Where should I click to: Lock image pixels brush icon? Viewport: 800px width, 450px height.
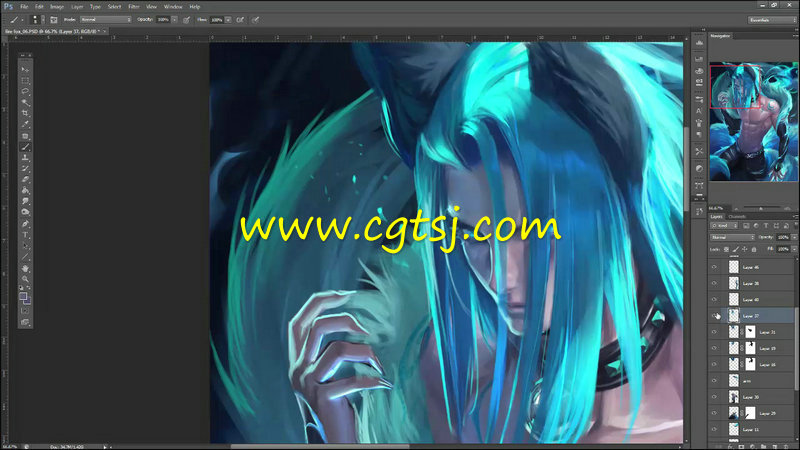[735, 249]
